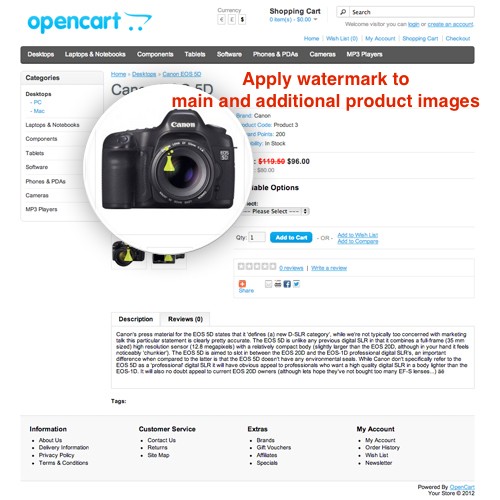Click the Write a review link
The height and width of the screenshot is (500, 500).
329,268
